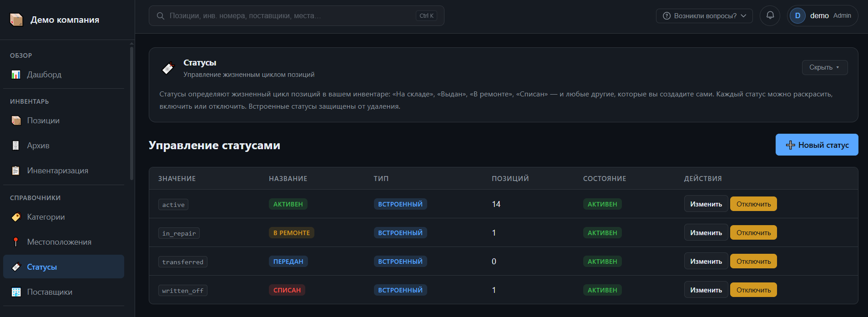Click the Позиции box icon
The image size is (868, 317).
click(x=16, y=121)
